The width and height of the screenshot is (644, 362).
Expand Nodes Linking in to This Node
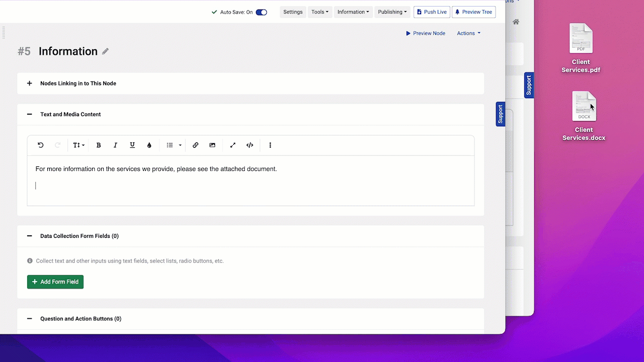click(30, 83)
